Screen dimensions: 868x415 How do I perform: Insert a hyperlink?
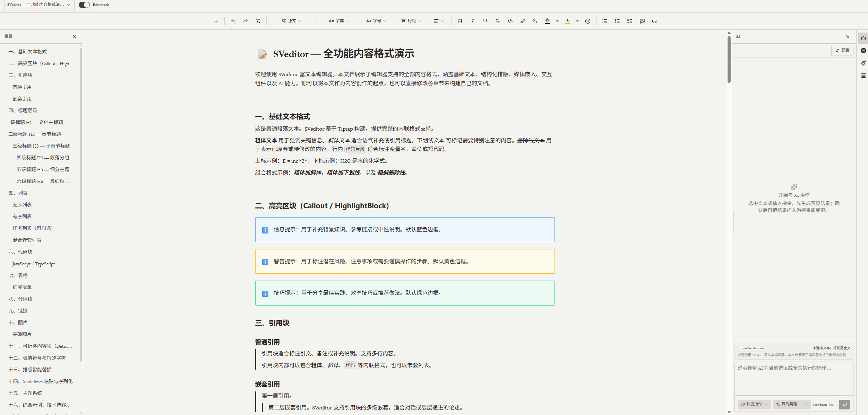click(655, 21)
